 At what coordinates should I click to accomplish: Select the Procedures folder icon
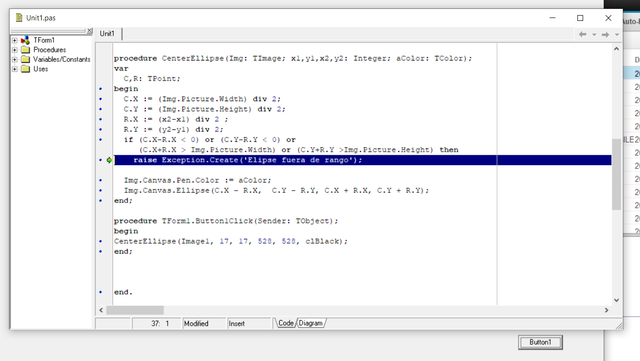click(x=25, y=50)
